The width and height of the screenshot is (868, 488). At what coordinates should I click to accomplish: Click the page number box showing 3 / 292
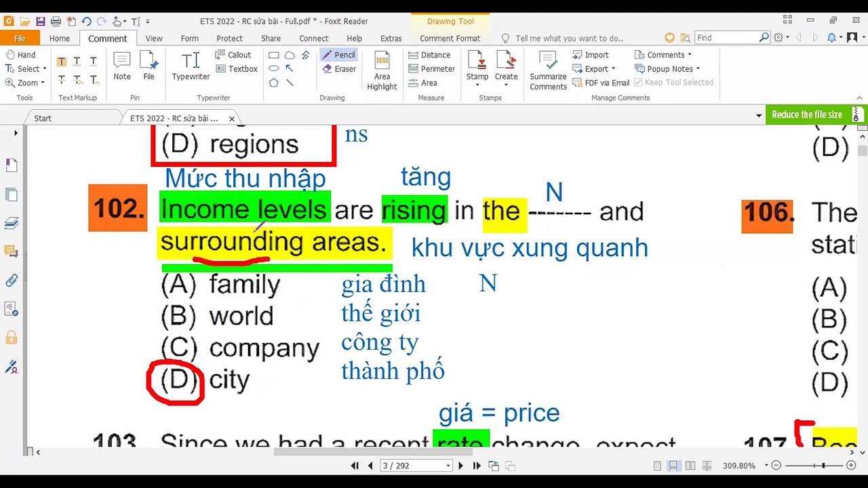[x=416, y=466]
